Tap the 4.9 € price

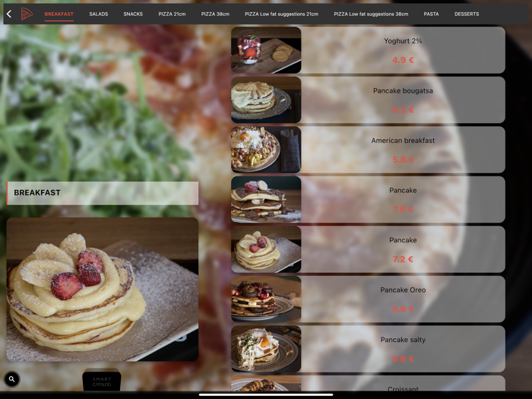tap(403, 60)
